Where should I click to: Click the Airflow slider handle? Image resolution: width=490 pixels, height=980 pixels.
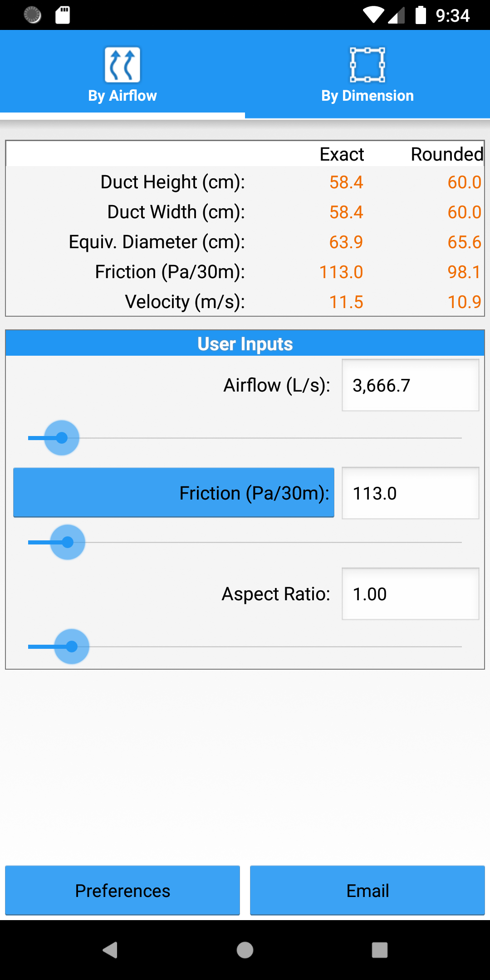(62, 438)
